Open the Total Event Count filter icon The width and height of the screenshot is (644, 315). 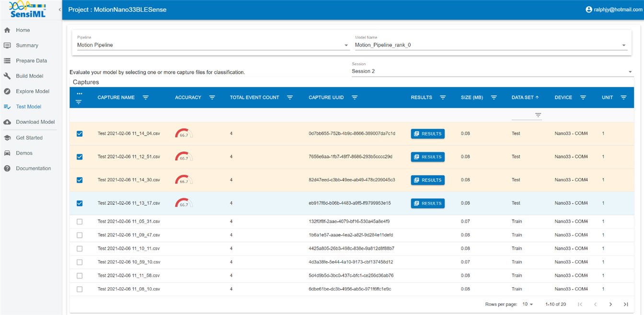click(x=290, y=97)
